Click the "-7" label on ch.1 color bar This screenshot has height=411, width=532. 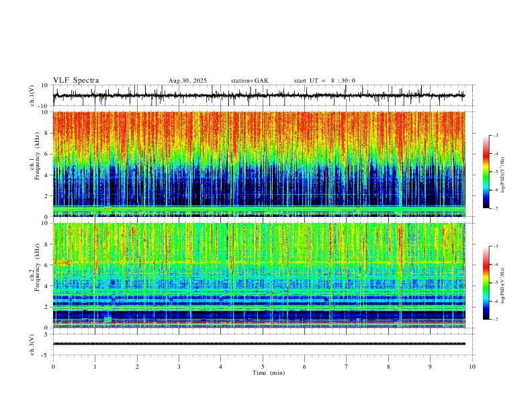point(495,208)
